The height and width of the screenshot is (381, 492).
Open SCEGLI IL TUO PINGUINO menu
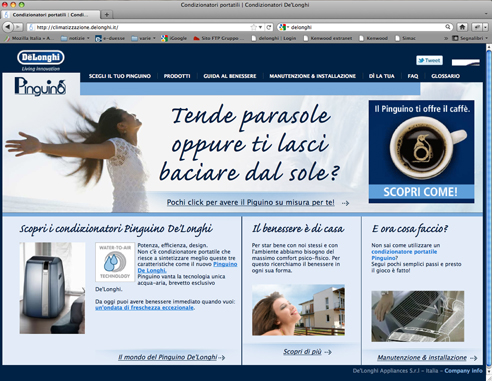120,76
